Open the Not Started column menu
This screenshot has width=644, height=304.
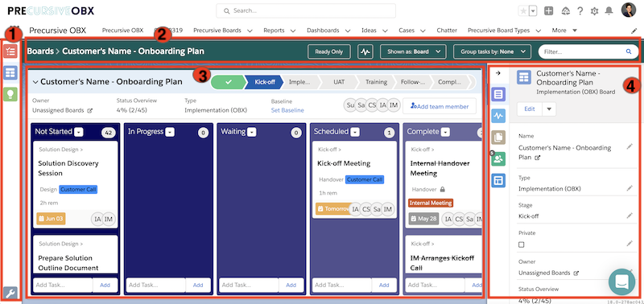tap(79, 132)
